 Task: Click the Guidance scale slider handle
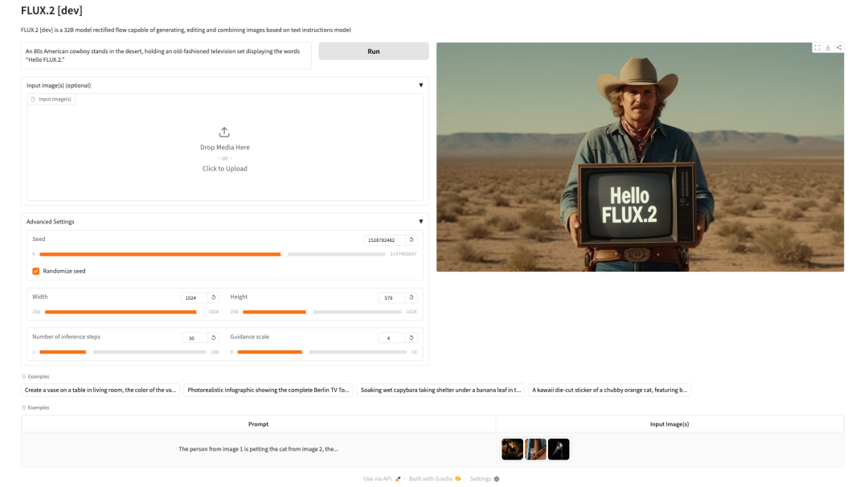point(306,352)
